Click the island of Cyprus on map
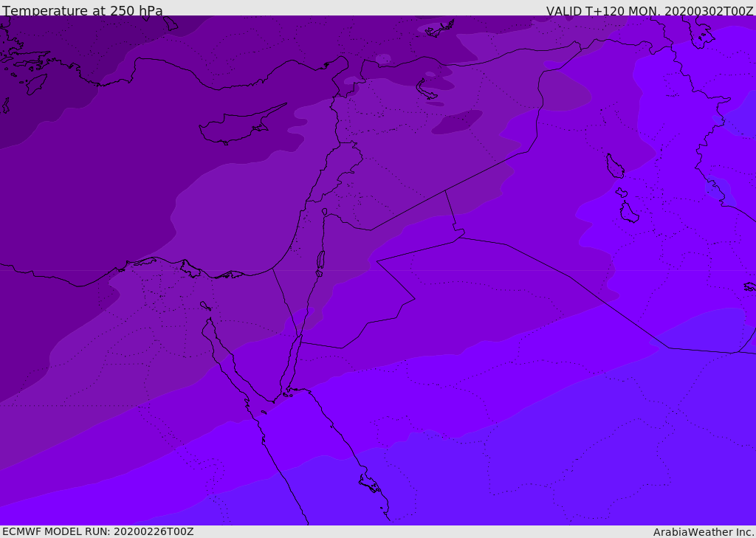The height and width of the screenshot is (538, 756). tap(241, 125)
